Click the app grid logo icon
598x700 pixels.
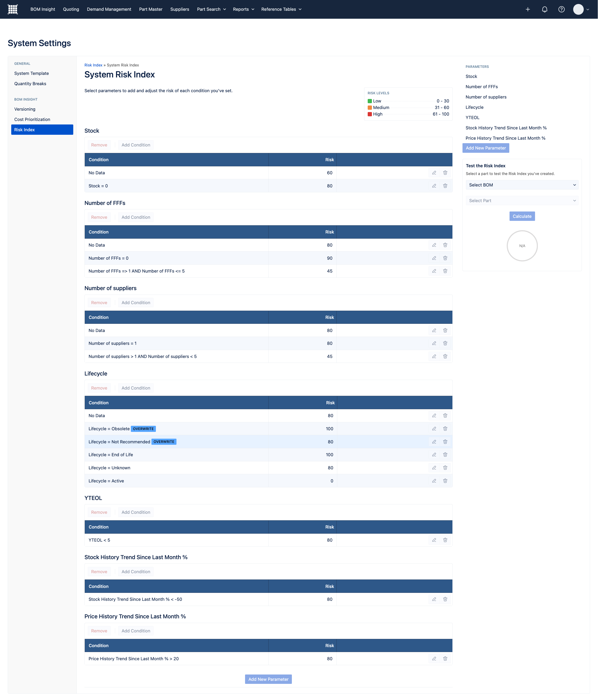point(12,9)
